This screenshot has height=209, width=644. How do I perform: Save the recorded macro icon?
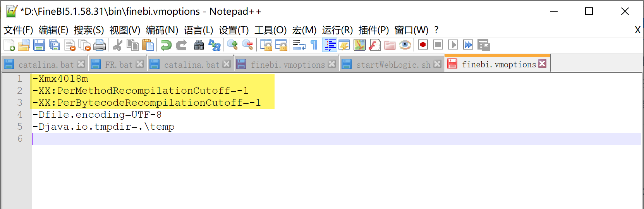(x=483, y=45)
